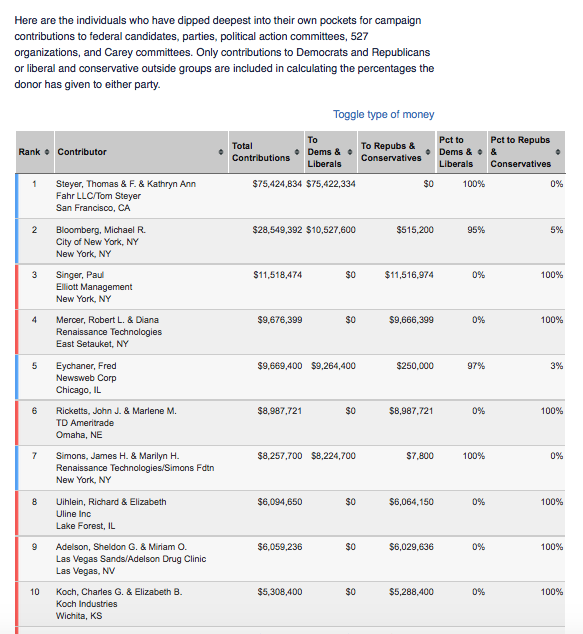Click Koch, Charles G. & Elizabeth B.
This screenshot has height=634, width=583.
(119, 592)
